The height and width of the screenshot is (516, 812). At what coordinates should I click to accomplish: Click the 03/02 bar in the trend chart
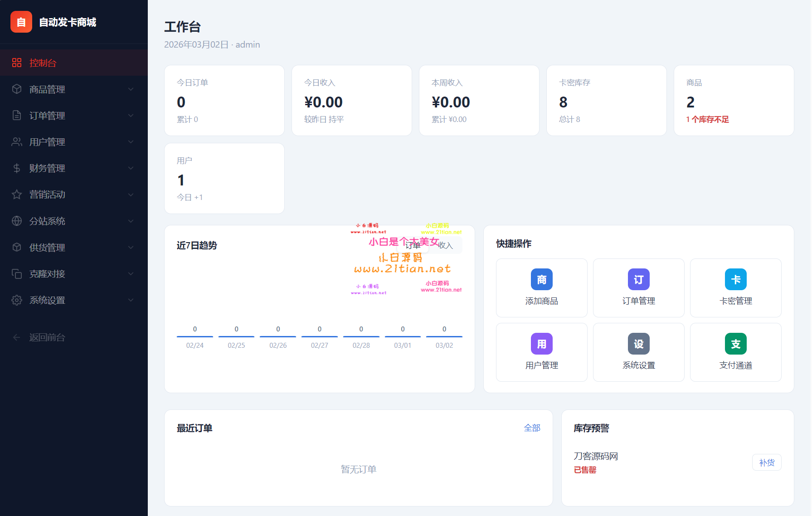444,336
